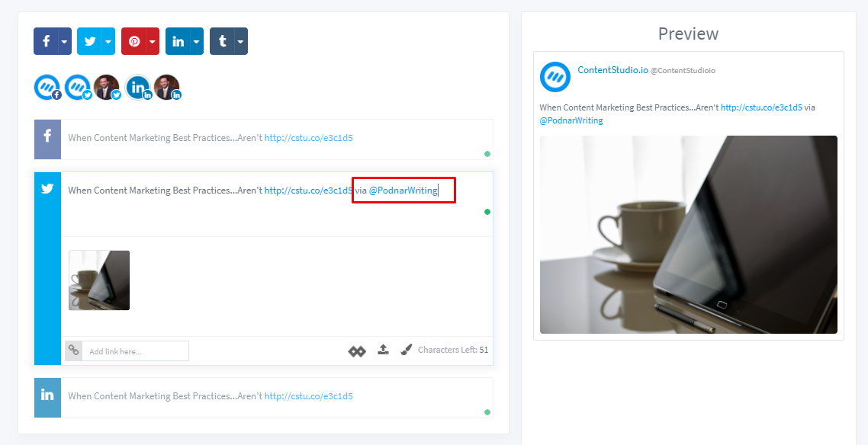The height and width of the screenshot is (445, 868).
Task: Click the attached image thumbnail in the tweet
Action: (x=98, y=280)
